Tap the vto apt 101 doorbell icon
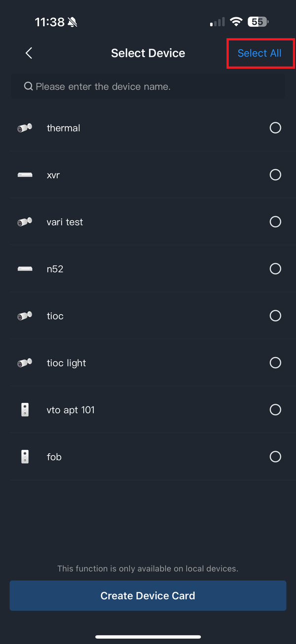Viewport: 296px width, 644px height. tap(25, 410)
